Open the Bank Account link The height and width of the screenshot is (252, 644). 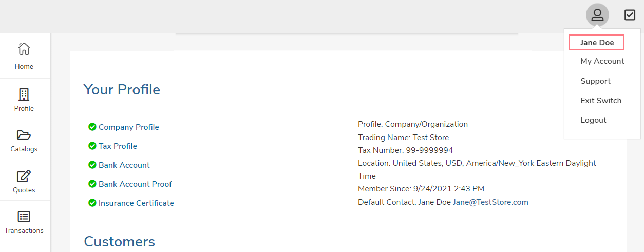[x=124, y=165]
